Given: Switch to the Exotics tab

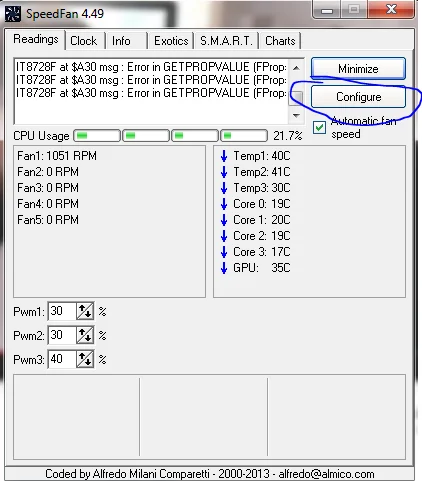Looking at the screenshot, I should pos(171,41).
